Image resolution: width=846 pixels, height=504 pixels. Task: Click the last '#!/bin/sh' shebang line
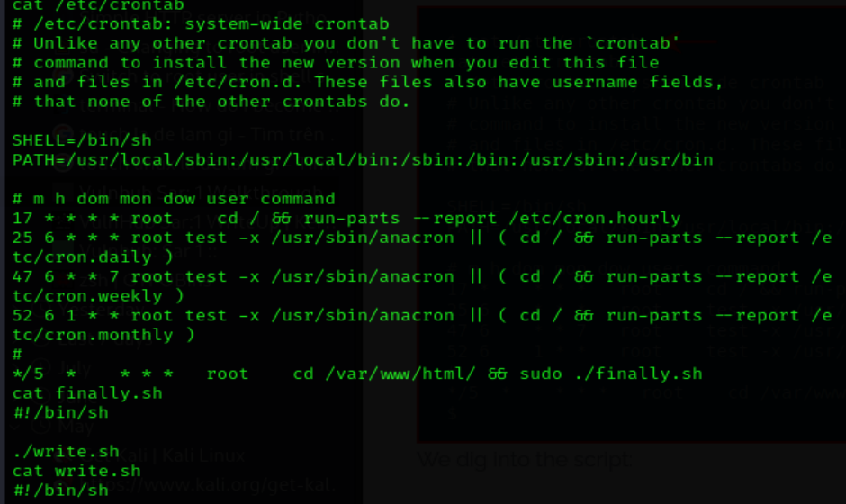pos(60,490)
